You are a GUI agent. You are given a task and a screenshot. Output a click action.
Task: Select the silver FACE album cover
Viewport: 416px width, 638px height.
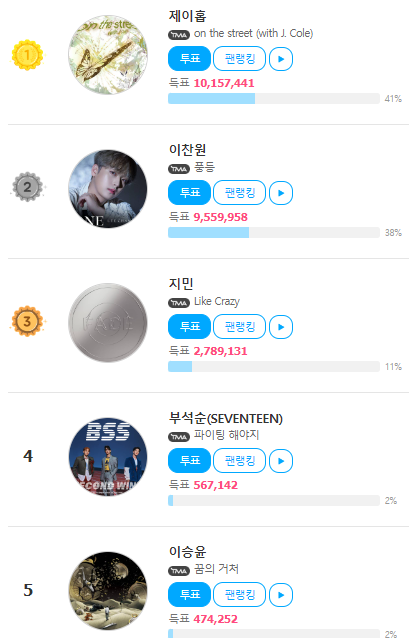(x=108, y=323)
